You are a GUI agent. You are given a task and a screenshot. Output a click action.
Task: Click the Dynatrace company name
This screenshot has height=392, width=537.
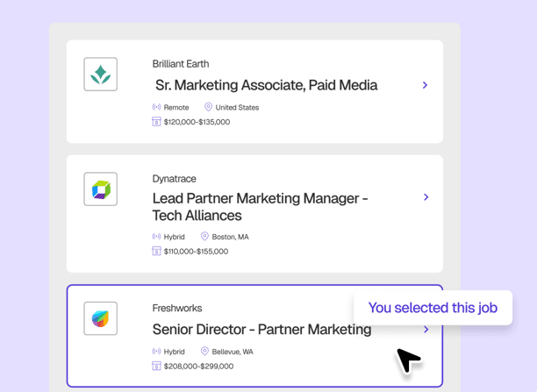click(174, 179)
